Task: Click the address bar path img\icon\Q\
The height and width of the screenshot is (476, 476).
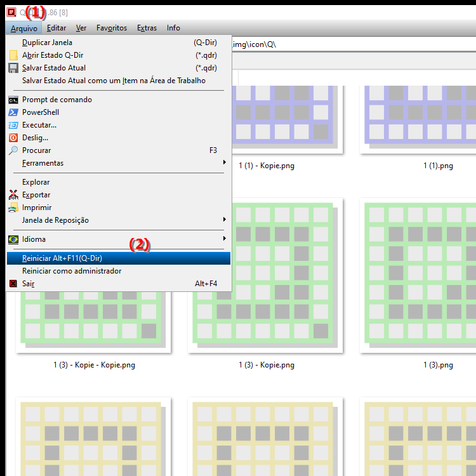Action: 254,44
